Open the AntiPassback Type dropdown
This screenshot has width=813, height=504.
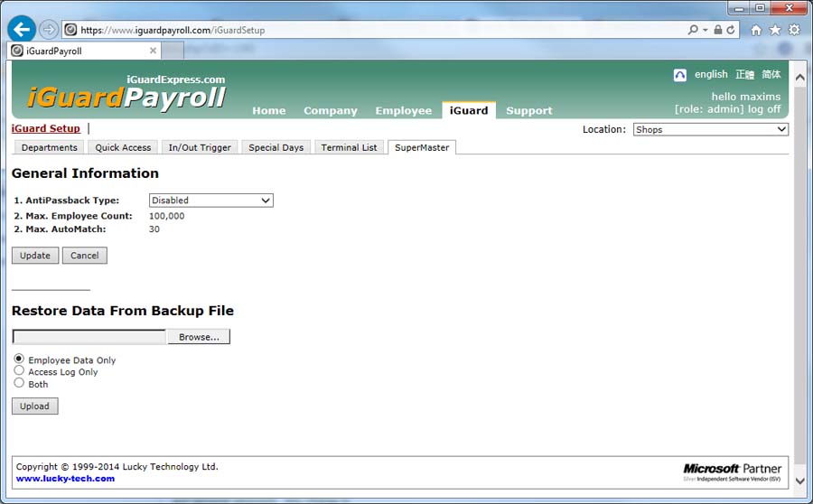[x=211, y=201]
